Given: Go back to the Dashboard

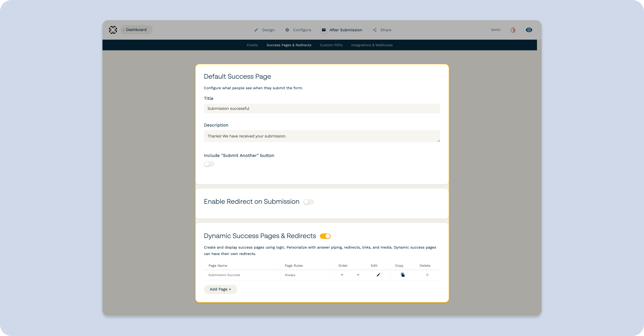Looking at the screenshot, I should tap(136, 29).
